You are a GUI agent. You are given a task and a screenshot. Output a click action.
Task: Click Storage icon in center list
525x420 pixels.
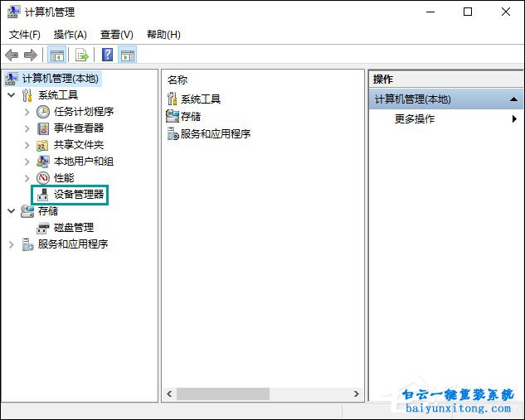coord(173,116)
